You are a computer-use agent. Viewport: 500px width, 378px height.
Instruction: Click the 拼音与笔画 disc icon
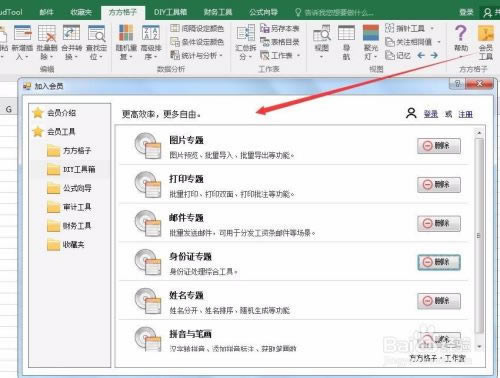pyautogui.click(x=148, y=339)
